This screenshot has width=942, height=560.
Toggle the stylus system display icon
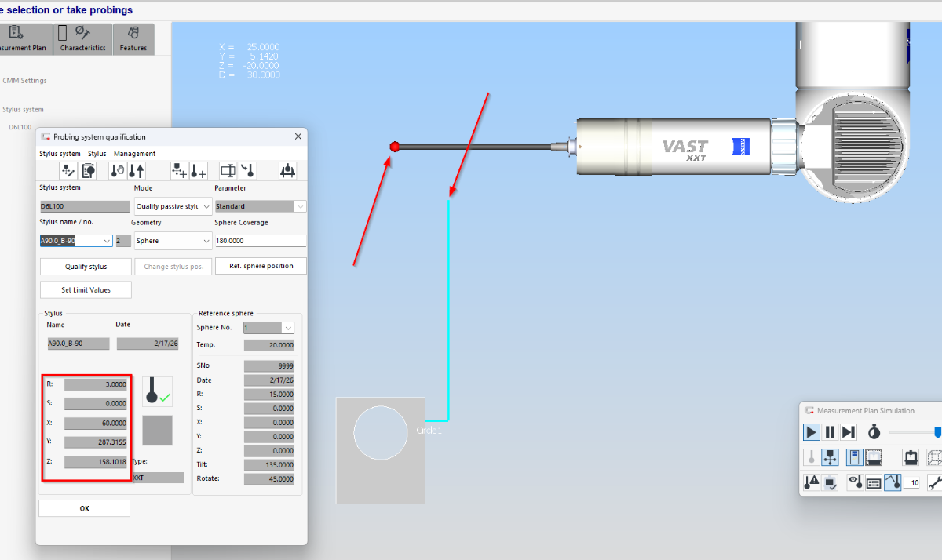point(830,457)
